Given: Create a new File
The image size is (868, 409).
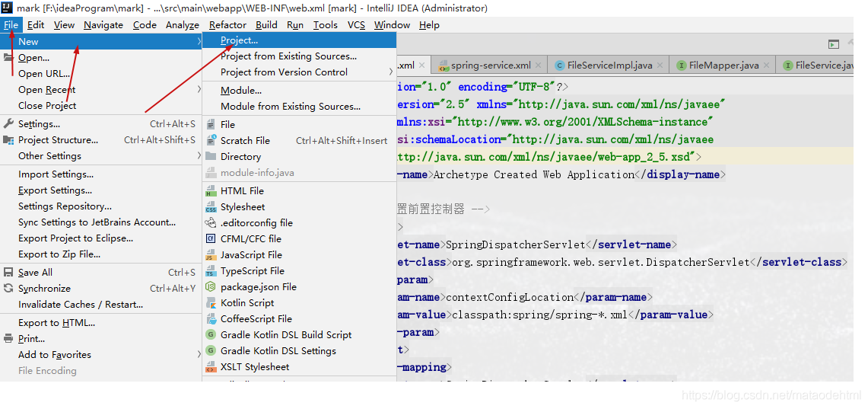Looking at the screenshot, I should [x=300, y=125].
